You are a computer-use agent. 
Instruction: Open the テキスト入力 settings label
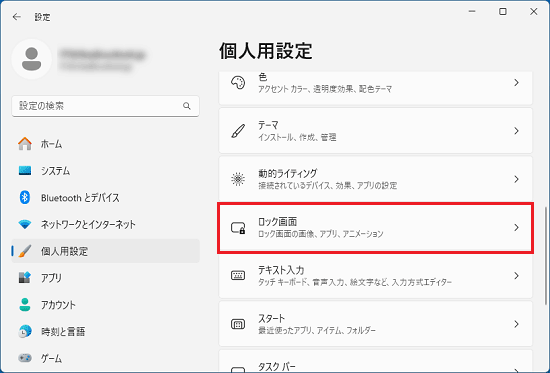tap(281, 270)
